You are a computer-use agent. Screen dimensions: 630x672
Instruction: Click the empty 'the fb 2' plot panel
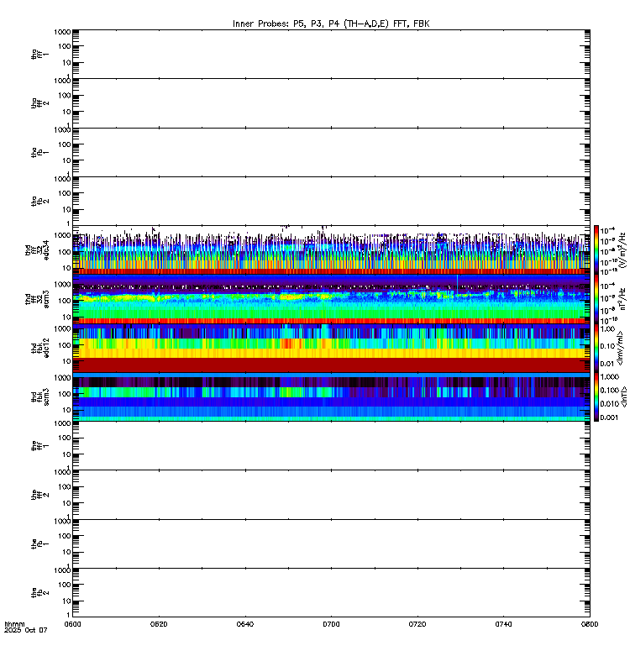[331, 593]
